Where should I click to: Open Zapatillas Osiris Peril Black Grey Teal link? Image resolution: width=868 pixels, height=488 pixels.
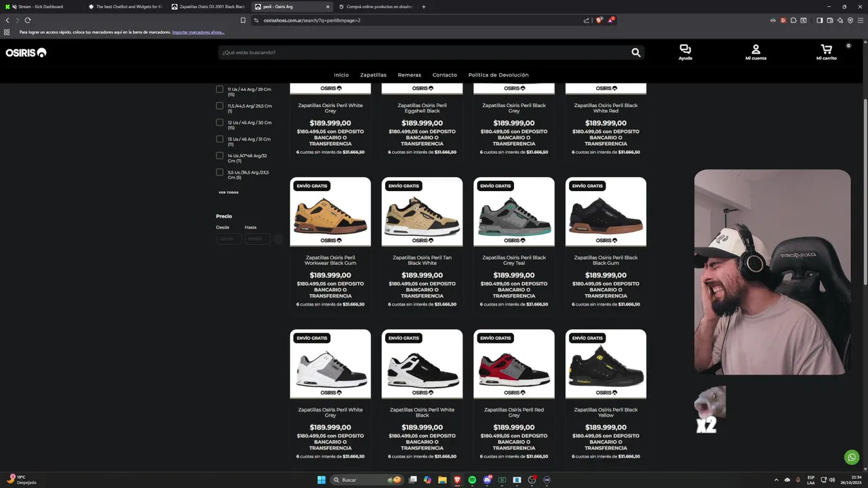click(x=514, y=260)
